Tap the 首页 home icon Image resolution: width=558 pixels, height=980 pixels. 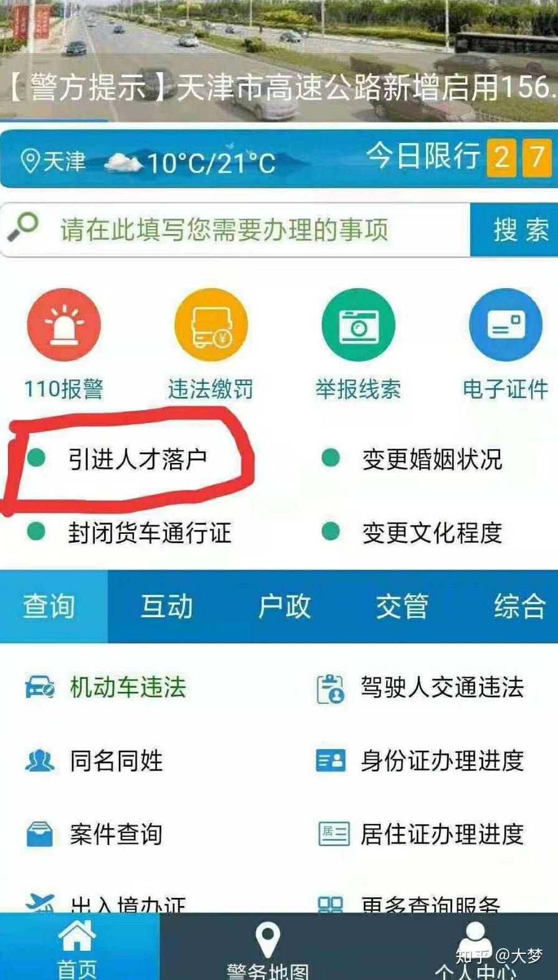pyautogui.click(x=77, y=936)
